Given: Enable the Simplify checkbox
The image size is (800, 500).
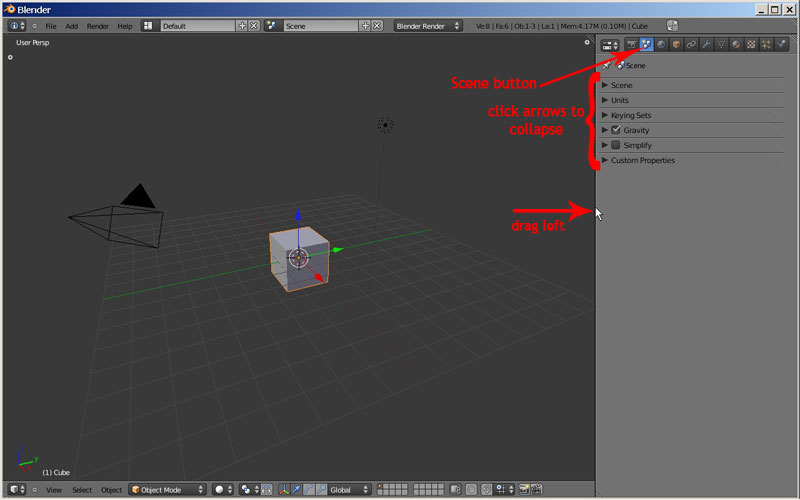Looking at the screenshot, I should point(616,145).
